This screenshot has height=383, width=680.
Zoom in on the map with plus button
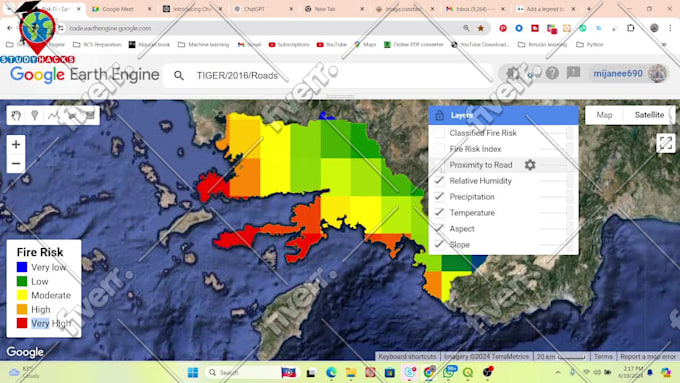click(16, 144)
